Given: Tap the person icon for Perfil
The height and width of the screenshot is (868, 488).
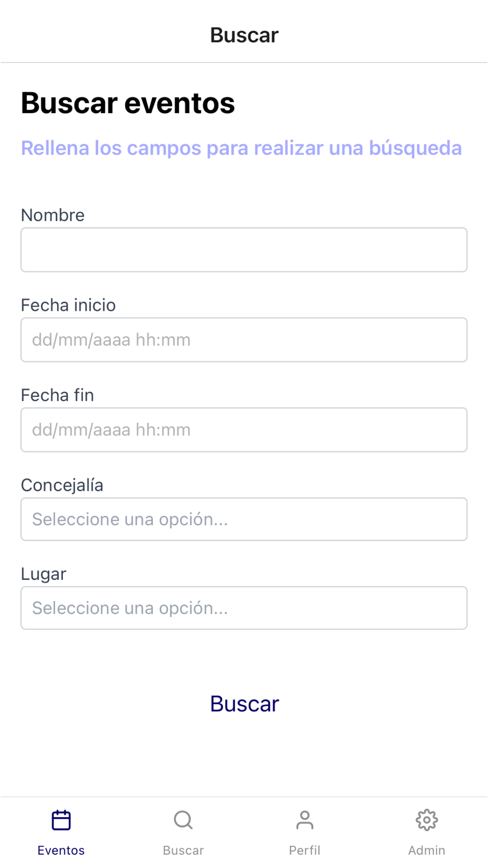Looking at the screenshot, I should pos(305,820).
